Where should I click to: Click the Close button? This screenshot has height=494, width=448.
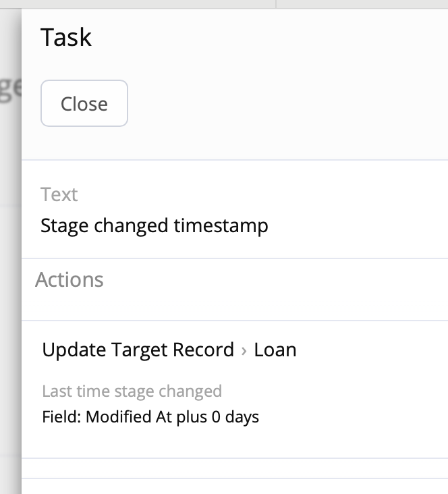(x=84, y=104)
